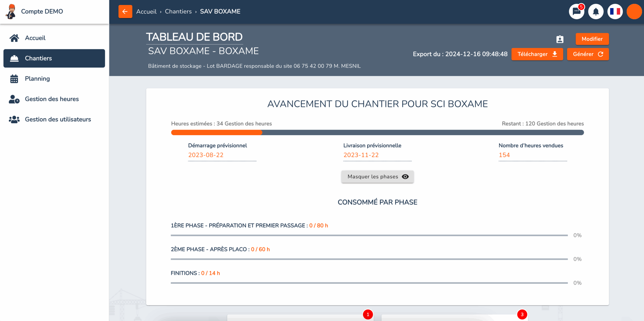Viewport: 644px width, 321px height.
Task: Click the 2ème phase progress bar
Action: 369,259
